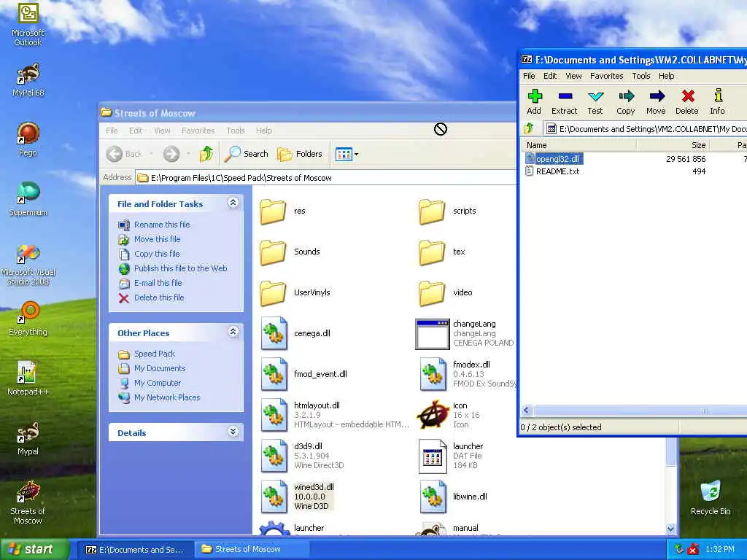Click the 7-Zip address path field
Viewport: 747px width, 560px height.
tap(646, 129)
